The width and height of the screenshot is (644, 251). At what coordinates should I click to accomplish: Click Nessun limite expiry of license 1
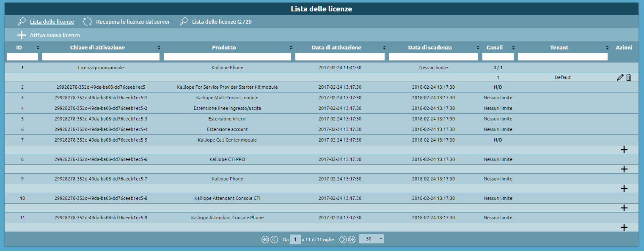pyautogui.click(x=433, y=68)
